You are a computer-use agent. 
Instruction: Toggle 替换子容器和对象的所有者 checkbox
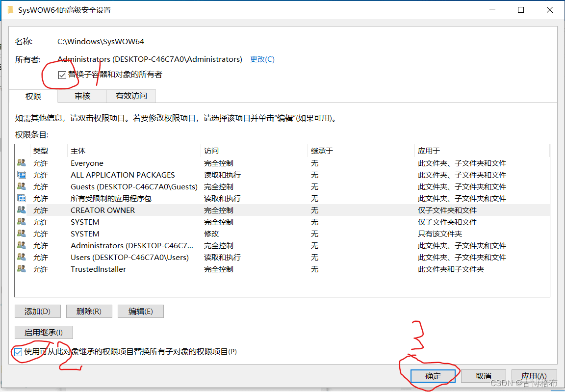coord(62,75)
